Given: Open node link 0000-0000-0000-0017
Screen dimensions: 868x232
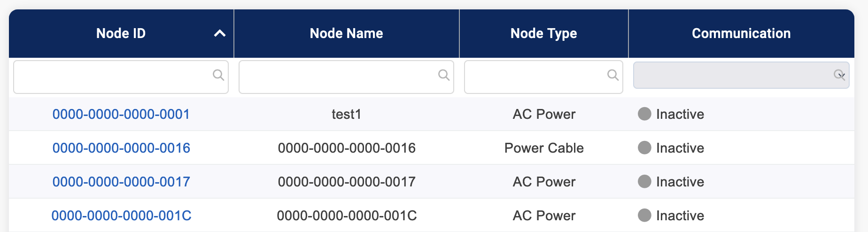Looking at the screenshot, I should 121,182.
